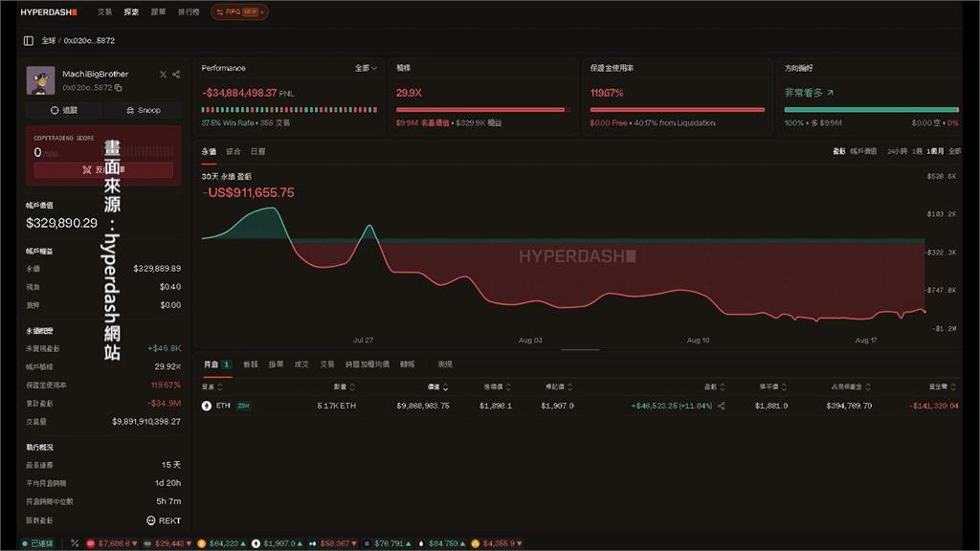Click the +$48,523.25 (+11.84%) PnL value
Viewport: 980px width, 551px height.
[x=671, y=406]
